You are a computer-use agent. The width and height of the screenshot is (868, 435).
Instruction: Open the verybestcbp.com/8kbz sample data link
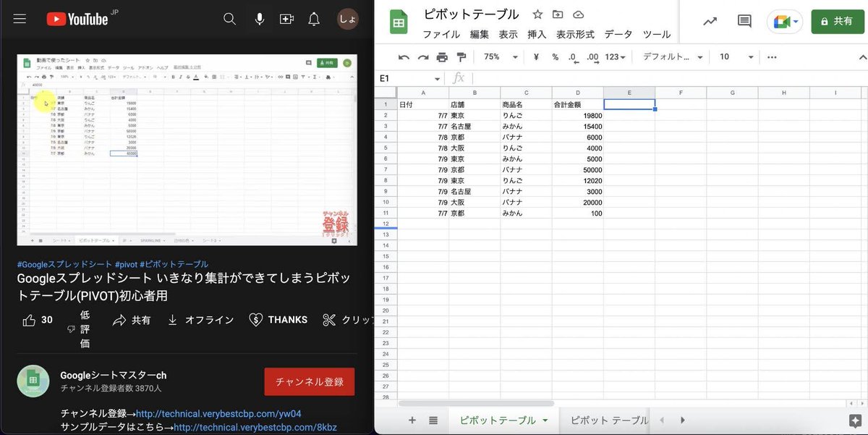coord(255,427)
